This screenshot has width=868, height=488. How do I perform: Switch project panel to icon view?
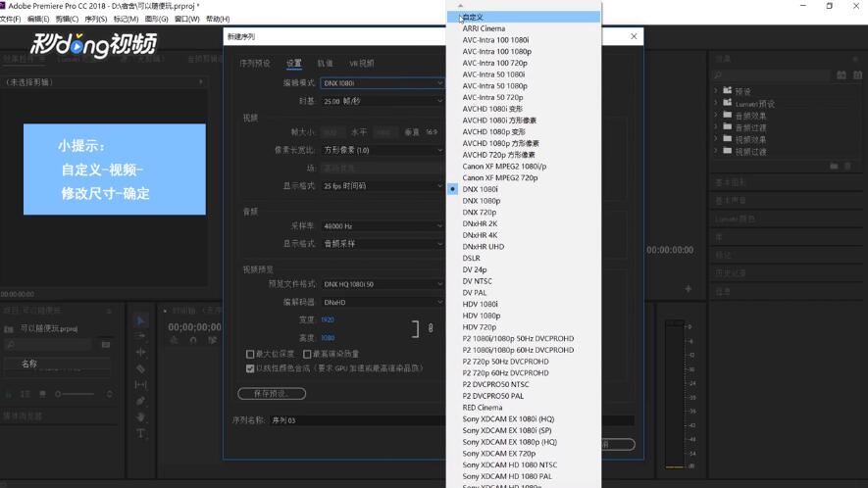pos(42,394)
